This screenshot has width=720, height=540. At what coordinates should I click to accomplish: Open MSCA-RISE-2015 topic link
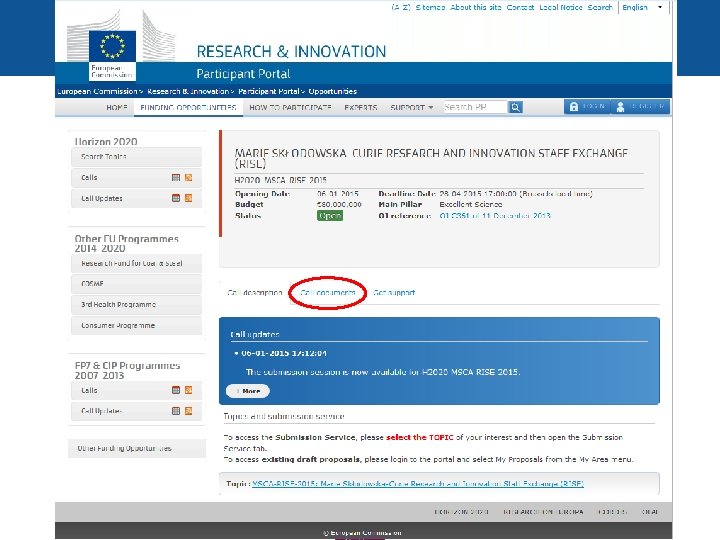[418, 484]
